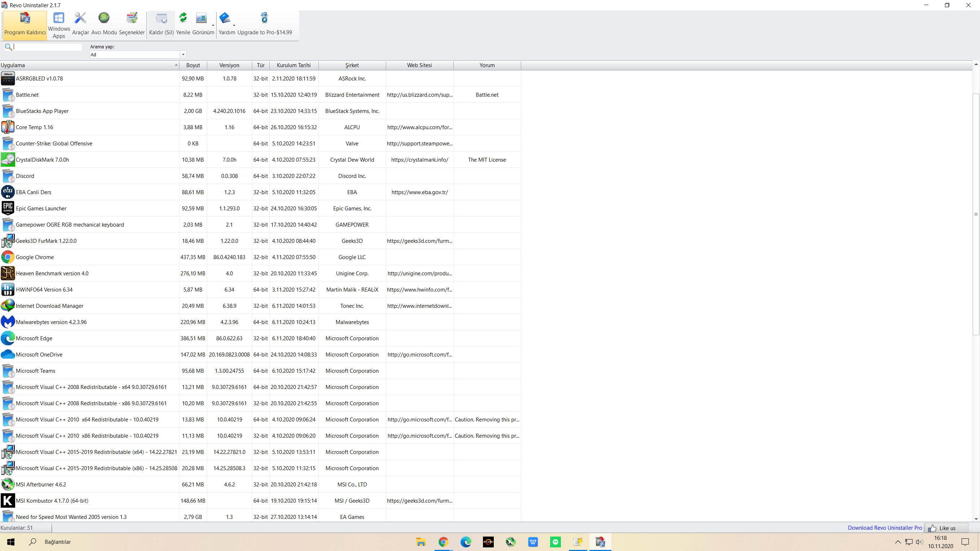
Task: Click Upgrade to Pro toolbar icon
Action: pos(265,23)
